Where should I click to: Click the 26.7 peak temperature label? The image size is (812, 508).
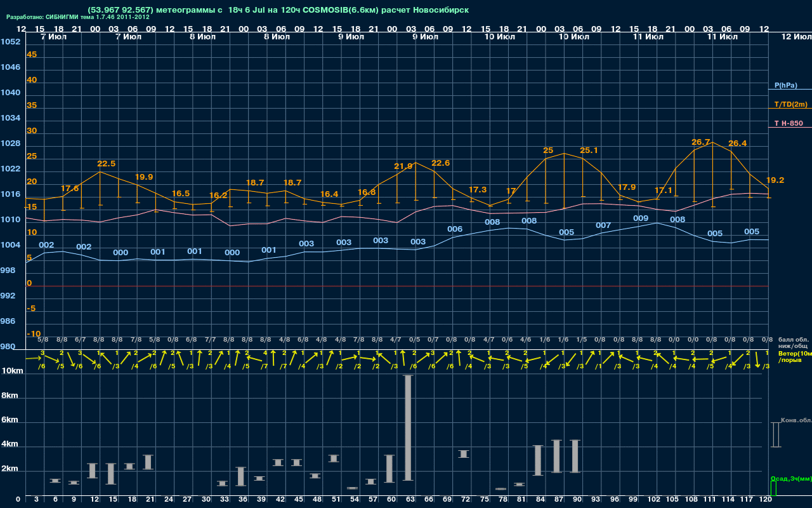point(700,142)
